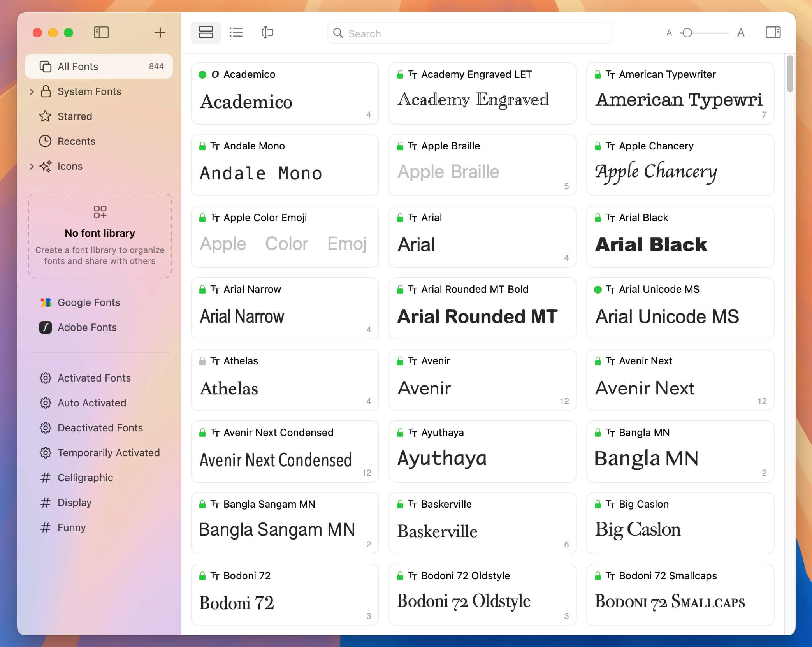
Task: Click the Google Fonts sidebar icon
Action: click(x=46, y=302)
